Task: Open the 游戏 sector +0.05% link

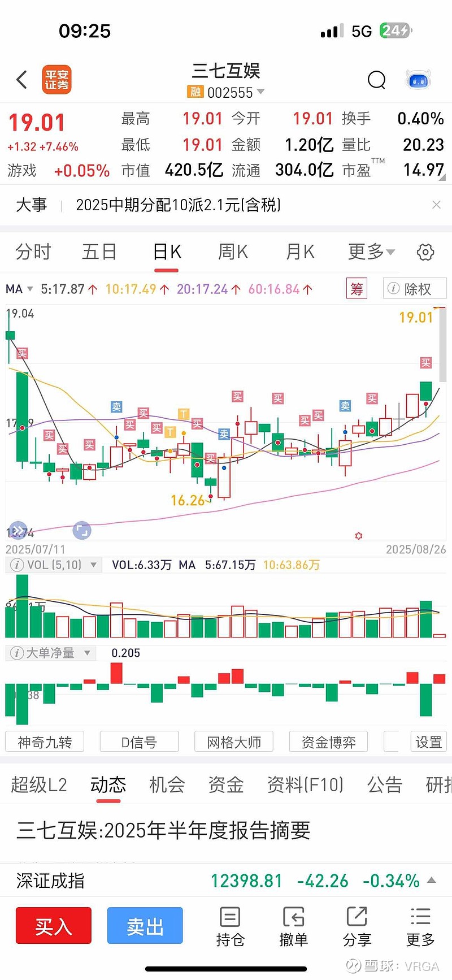Action: coord(59,170)
